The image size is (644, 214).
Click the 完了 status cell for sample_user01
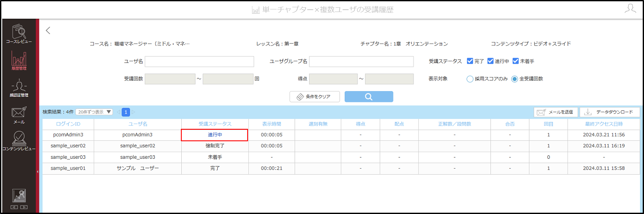pos(215,168)
